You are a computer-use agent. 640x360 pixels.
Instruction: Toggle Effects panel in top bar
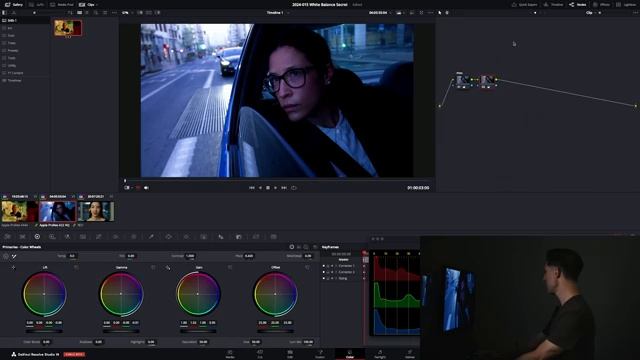[602, 4]
